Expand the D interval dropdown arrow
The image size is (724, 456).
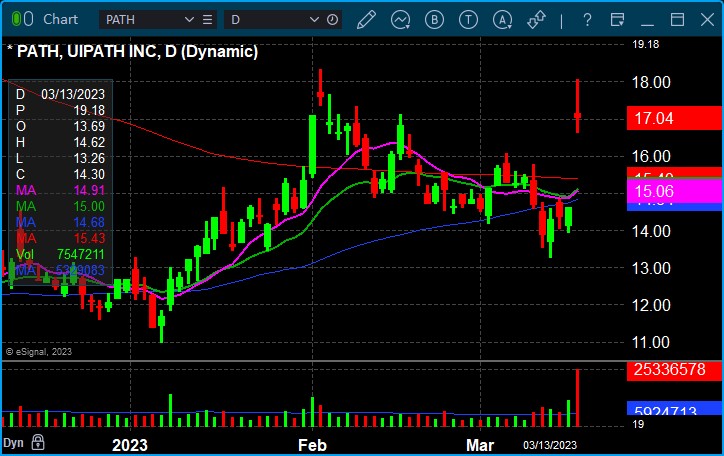pyautogui.click(x=314, y=20)
